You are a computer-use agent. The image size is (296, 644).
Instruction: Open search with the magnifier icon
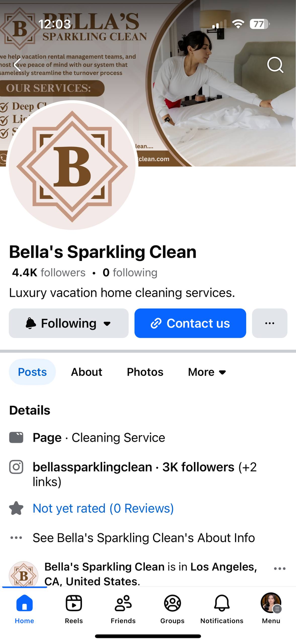pos(275,65)
